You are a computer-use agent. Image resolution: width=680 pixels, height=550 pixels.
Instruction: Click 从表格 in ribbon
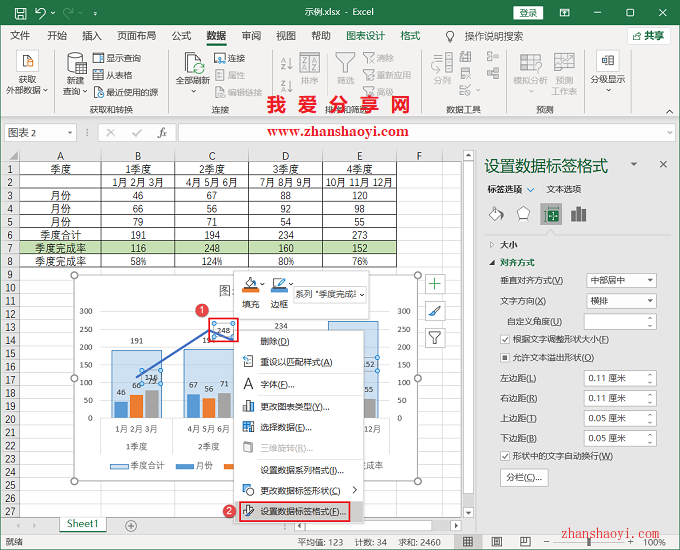[x=113, y=75]
